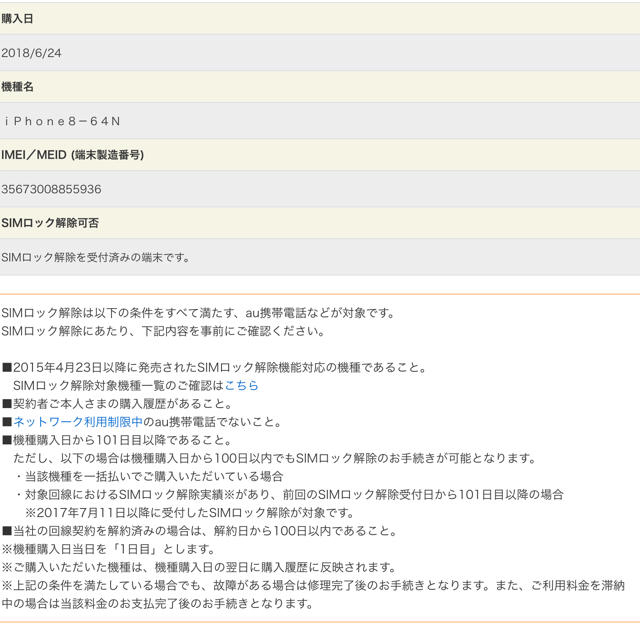The height and width of the screenshot is (640, 640).
Task: Click the 当社の回線契約を解約済み condition line
Action: 200,531
